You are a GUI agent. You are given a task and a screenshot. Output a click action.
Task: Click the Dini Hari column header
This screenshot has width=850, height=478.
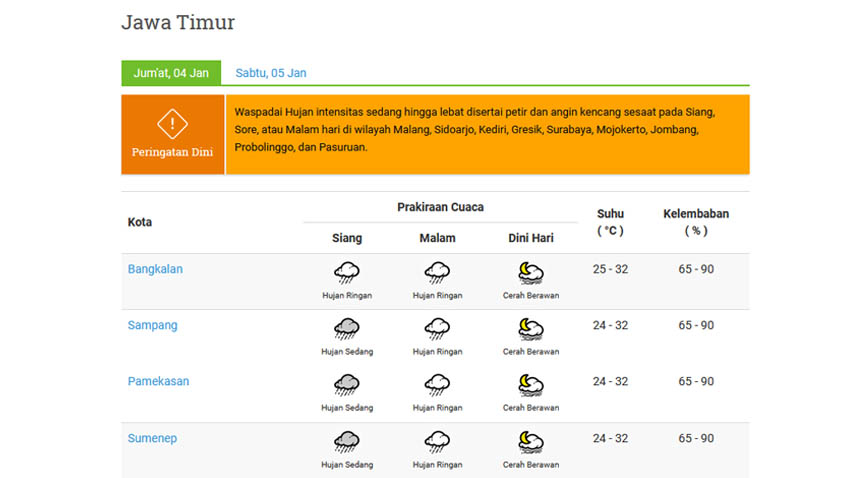pyautogui.click(x=531, y=238)
